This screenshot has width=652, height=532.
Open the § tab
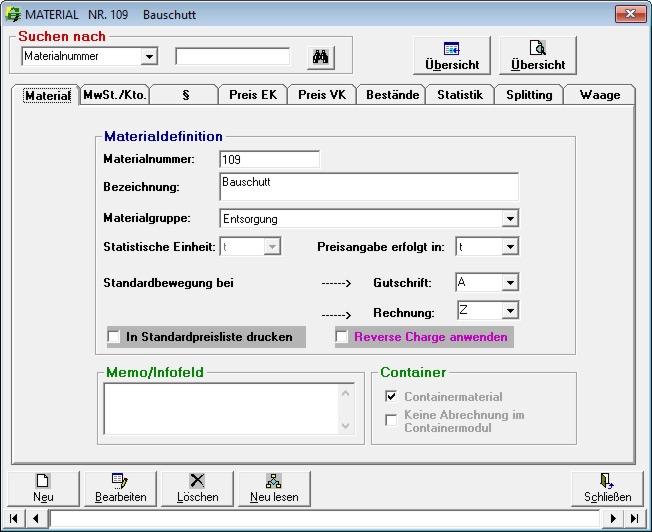click(x=186, y=95)
